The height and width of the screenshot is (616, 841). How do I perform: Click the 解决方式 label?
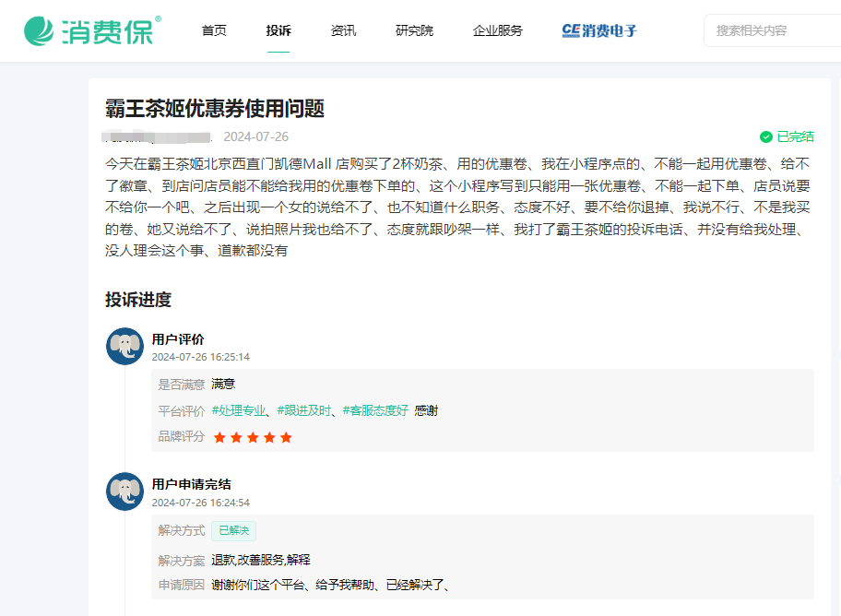coord(182,530)
